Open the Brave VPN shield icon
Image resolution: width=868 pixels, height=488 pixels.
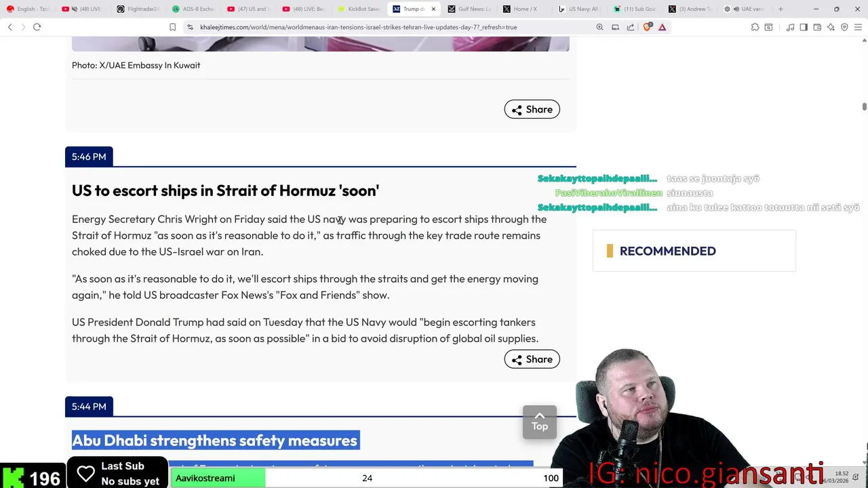pyautogui.click(x=844, y=27)
